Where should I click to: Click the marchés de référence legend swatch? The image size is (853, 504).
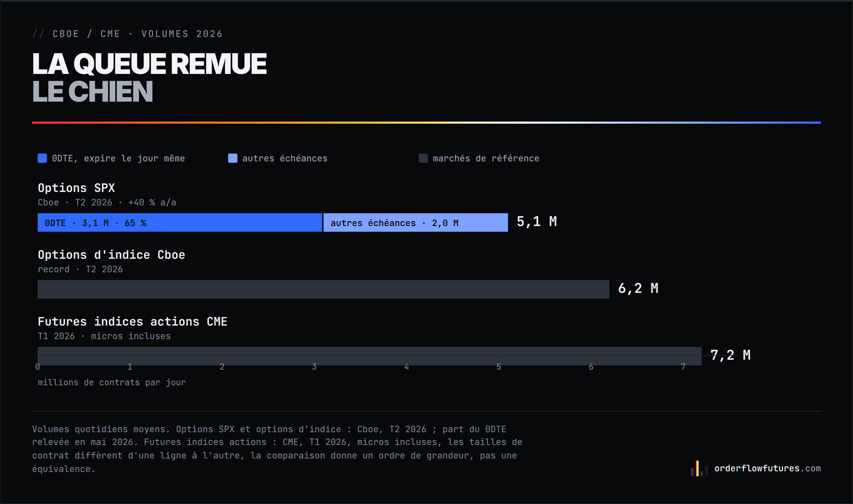click(x=423, y=158)
